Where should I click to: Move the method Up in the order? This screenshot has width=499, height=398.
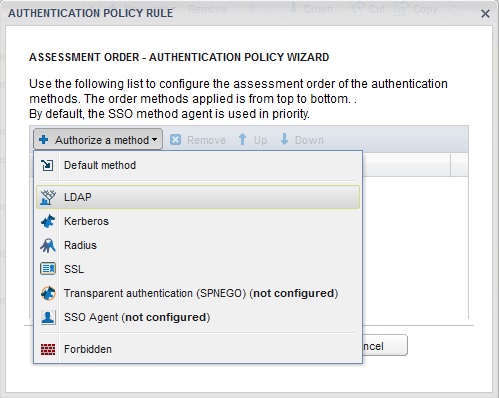click(253, 140)
